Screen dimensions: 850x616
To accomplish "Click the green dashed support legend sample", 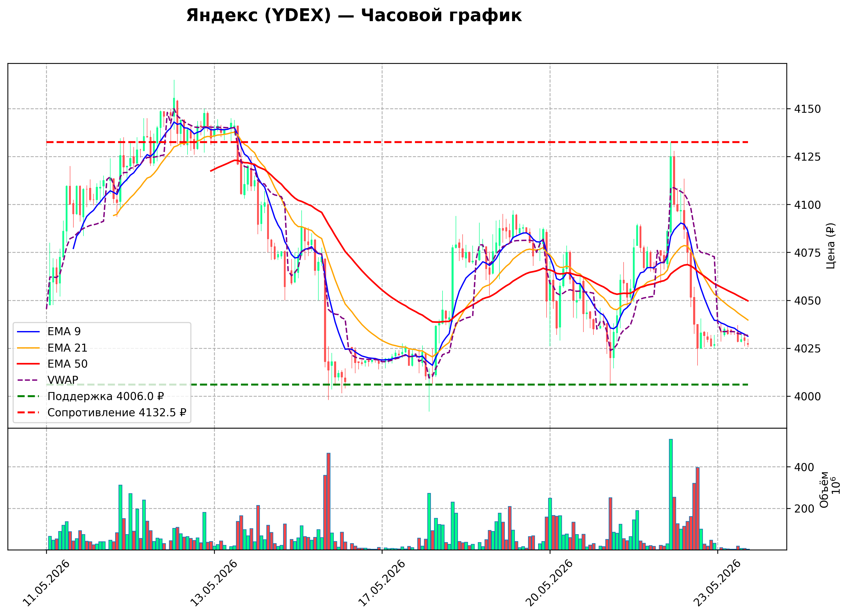I will tap(29, 396).
